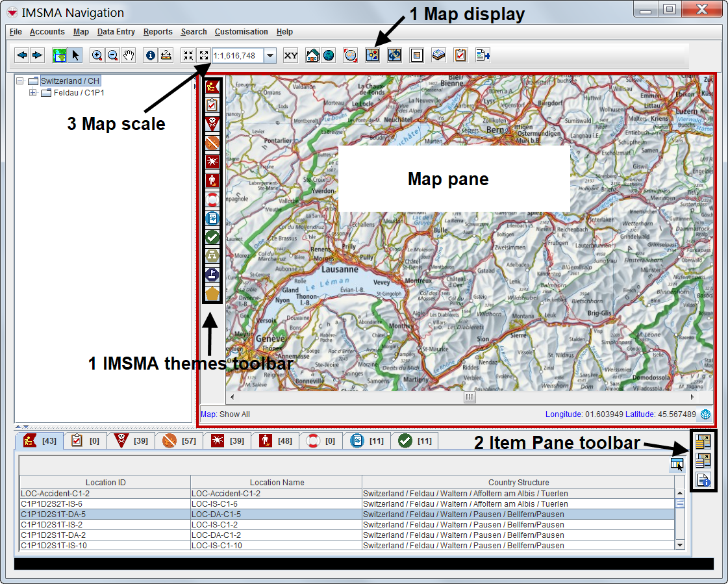Screen dimensions: 728x584
Task: Sort by Location Name column header
Action: pos(277,482)
